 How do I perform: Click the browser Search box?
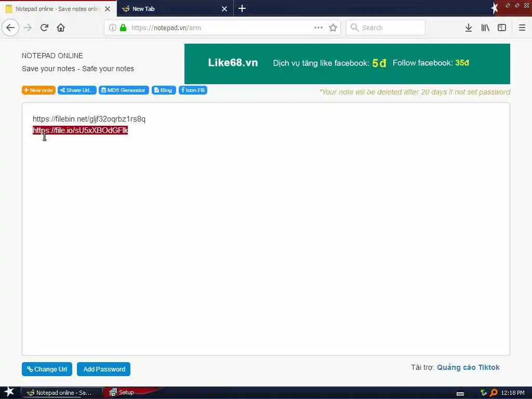pos(386,28)
